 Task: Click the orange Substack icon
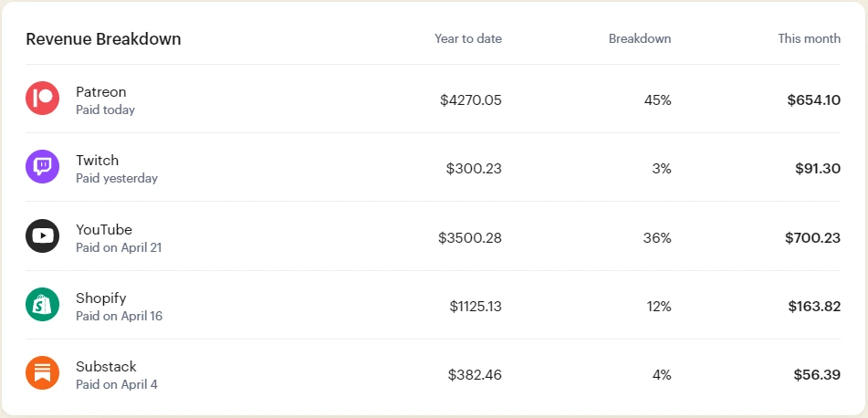tap(42, 373)
